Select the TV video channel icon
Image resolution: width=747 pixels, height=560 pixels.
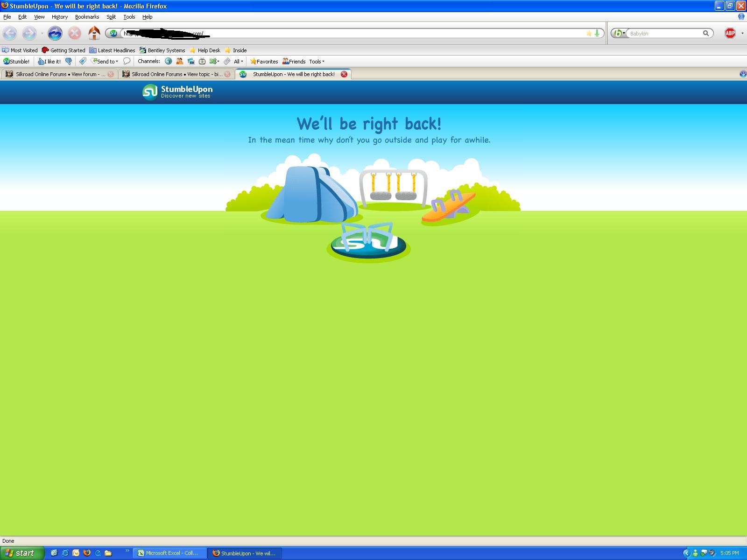coord(202,61)
